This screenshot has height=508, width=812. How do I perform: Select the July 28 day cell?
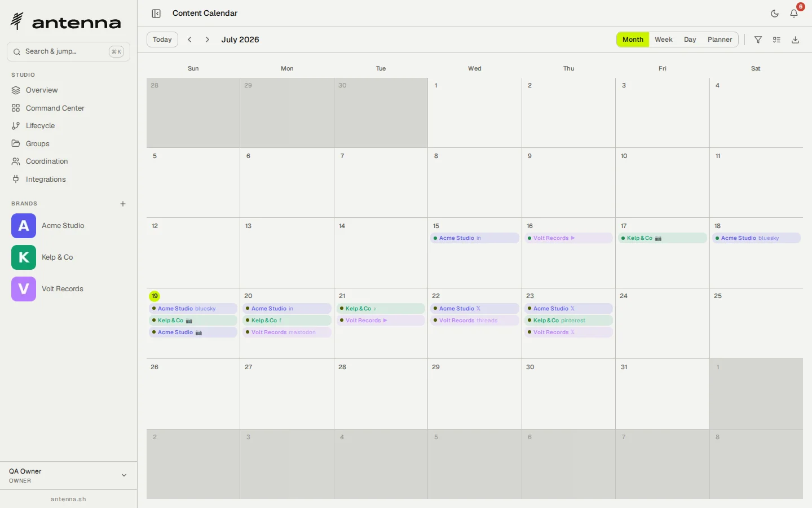click(x=381, y=394)
